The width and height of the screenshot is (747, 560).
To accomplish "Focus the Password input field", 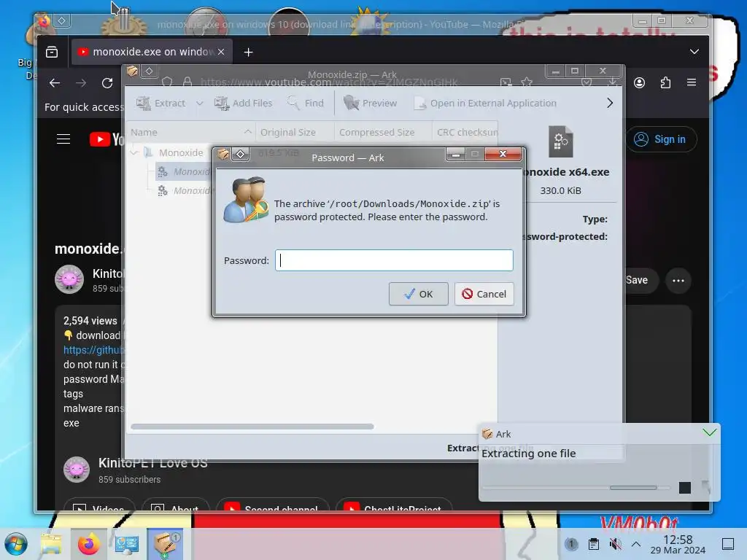I will 394,260.
